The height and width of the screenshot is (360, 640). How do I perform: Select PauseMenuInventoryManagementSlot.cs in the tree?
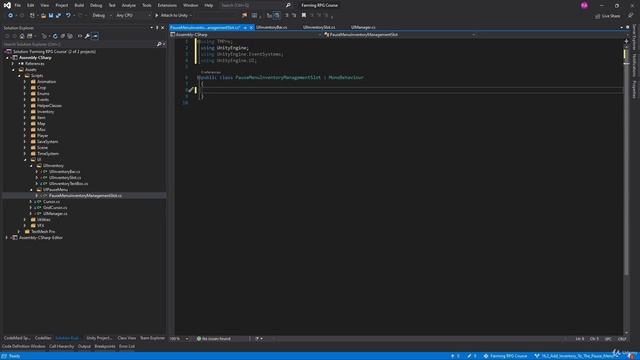pos(85,196)
